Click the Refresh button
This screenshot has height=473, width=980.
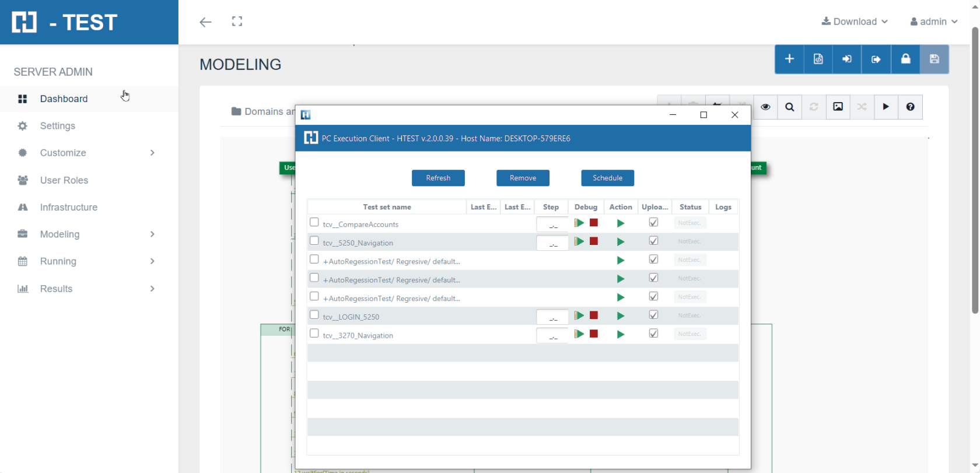pos(438,178)
